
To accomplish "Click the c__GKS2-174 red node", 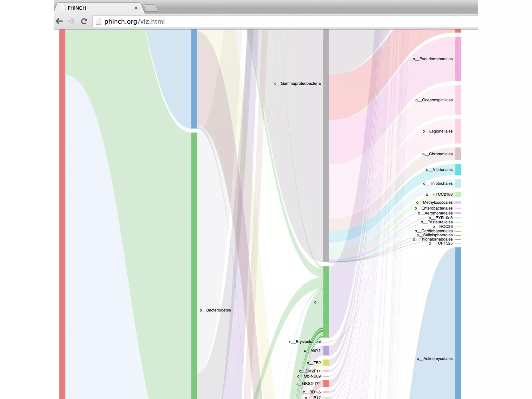I will pyautogui.click(x=326, y=383).
